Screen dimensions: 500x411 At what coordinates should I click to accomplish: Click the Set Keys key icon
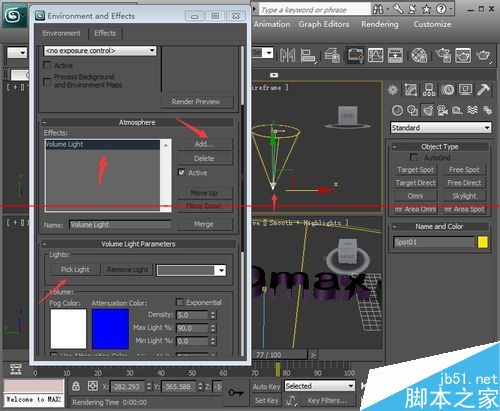[236, 393]
